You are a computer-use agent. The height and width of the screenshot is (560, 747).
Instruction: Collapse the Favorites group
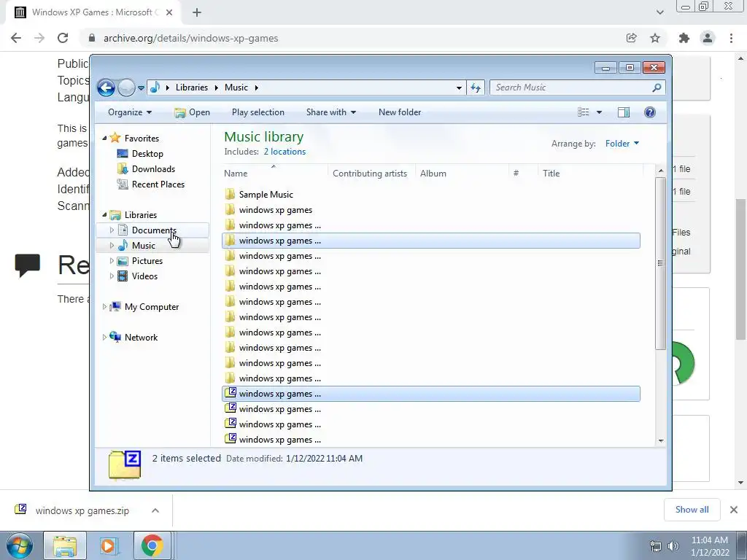click(x=104, y=138)
